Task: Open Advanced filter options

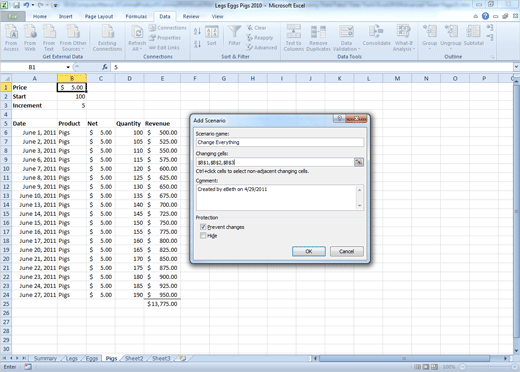Action: pos(262,48)
